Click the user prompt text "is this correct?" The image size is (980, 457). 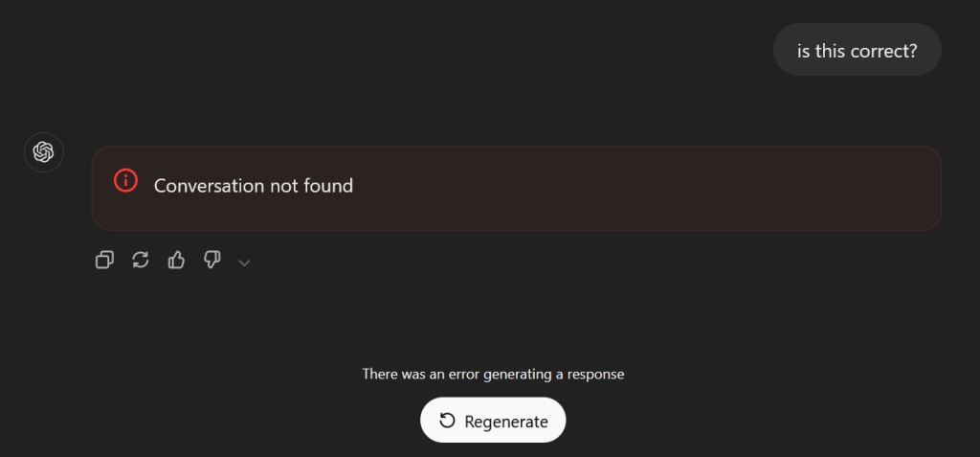pos(857,50)
